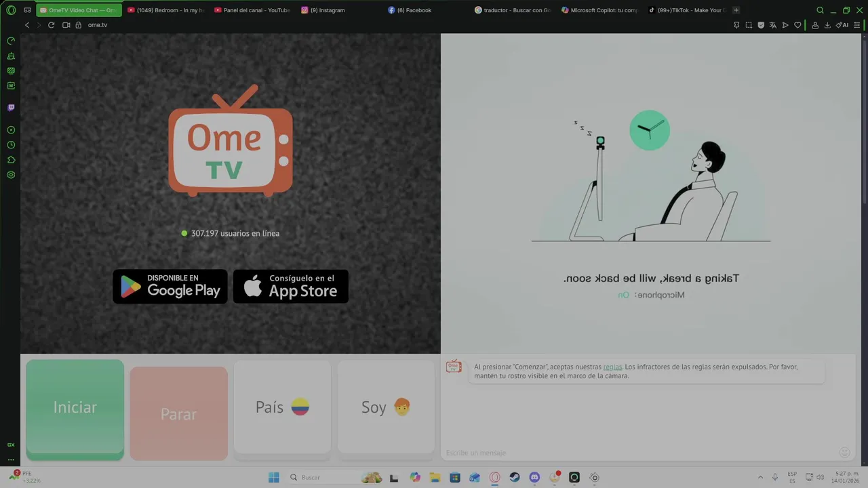Open GX Cleaner in the sidebar
This screenshot has width=868, height=488.
click(x=11, y=56)
